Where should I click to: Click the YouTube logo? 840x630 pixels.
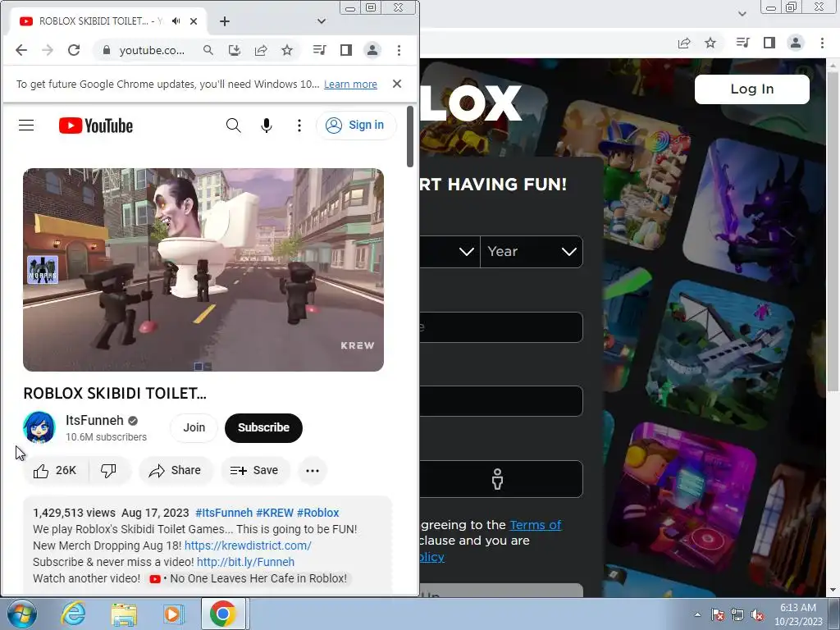coord(96,126)
